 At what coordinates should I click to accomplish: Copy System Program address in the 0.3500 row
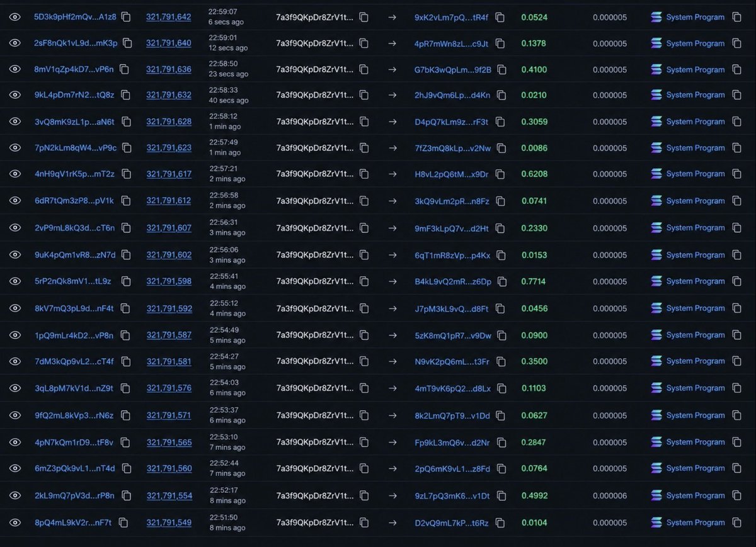(736, 361)
